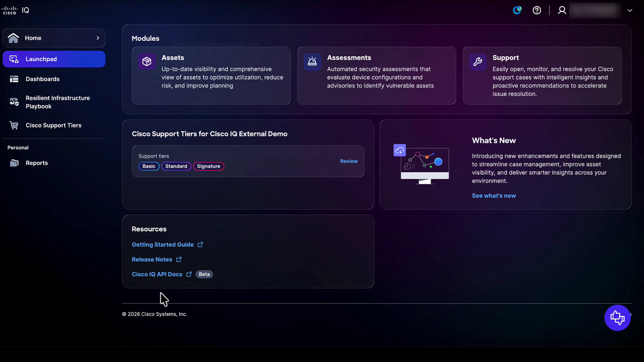Click the Modules heading text
Viewport: 644px width, 362px height.
(x=146, y=39)
